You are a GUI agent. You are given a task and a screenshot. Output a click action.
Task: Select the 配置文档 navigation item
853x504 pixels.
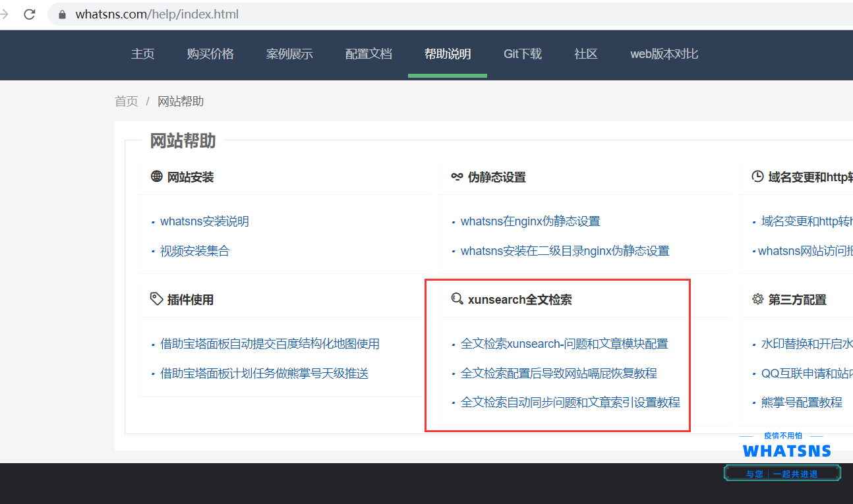368,54
